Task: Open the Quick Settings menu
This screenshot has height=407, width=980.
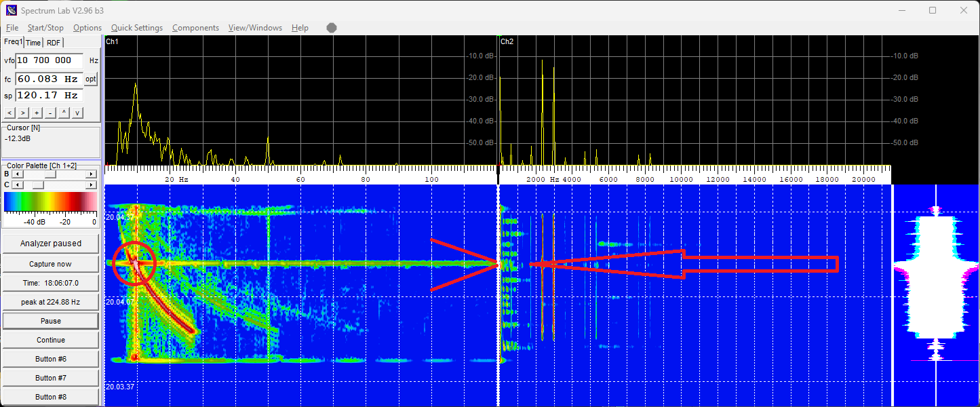Action: 137,28
